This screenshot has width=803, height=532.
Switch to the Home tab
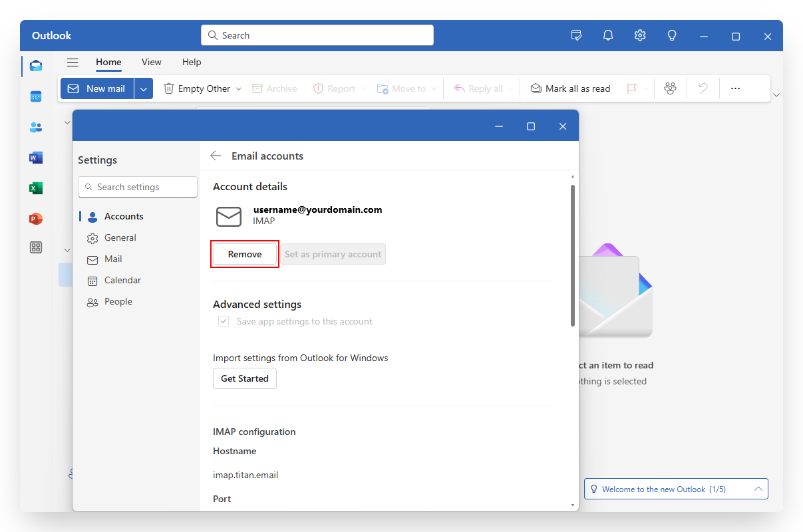(x=108, y=62)
